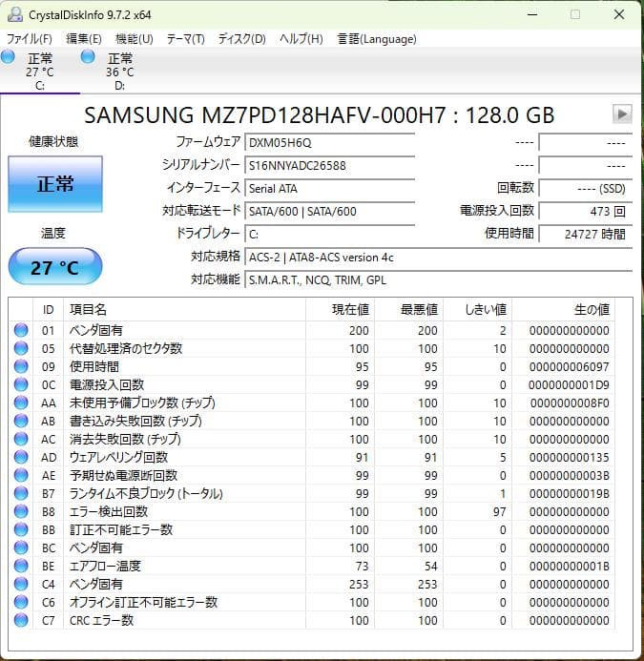644x661 pixels.
Task: Click status orb for attribute 09 row
Action: (21, 366)
